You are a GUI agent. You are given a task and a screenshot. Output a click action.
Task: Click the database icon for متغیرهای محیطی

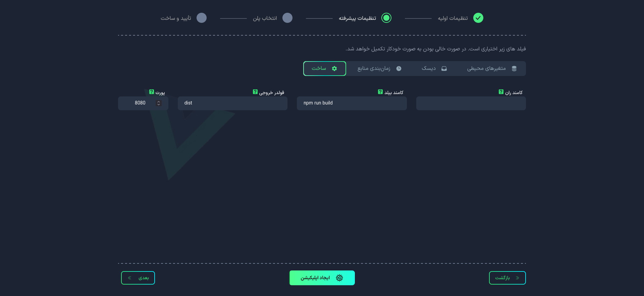514,69
